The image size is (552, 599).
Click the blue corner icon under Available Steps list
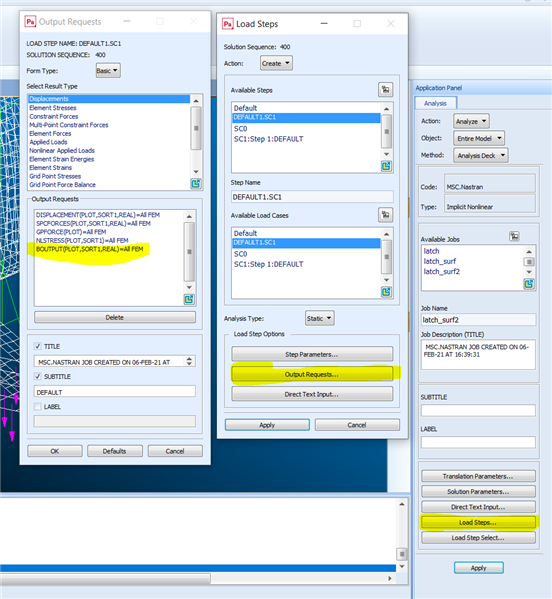(x=386, y=166)
